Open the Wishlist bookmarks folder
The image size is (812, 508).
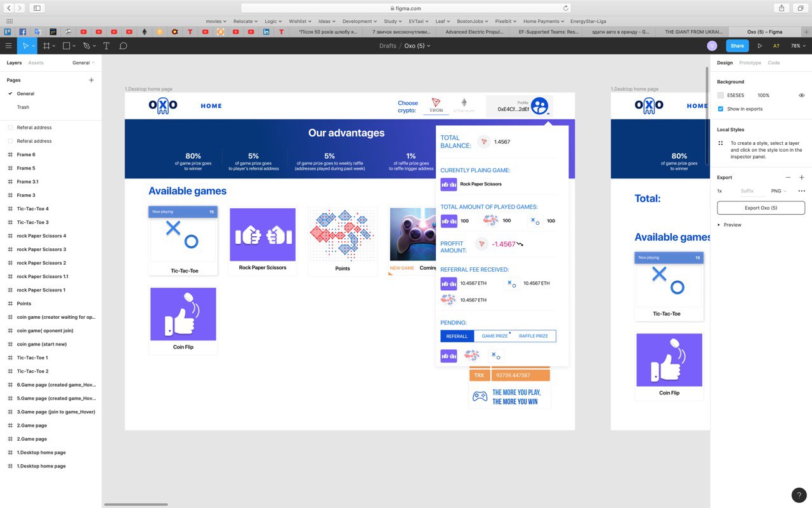click(x=299, y=21)
